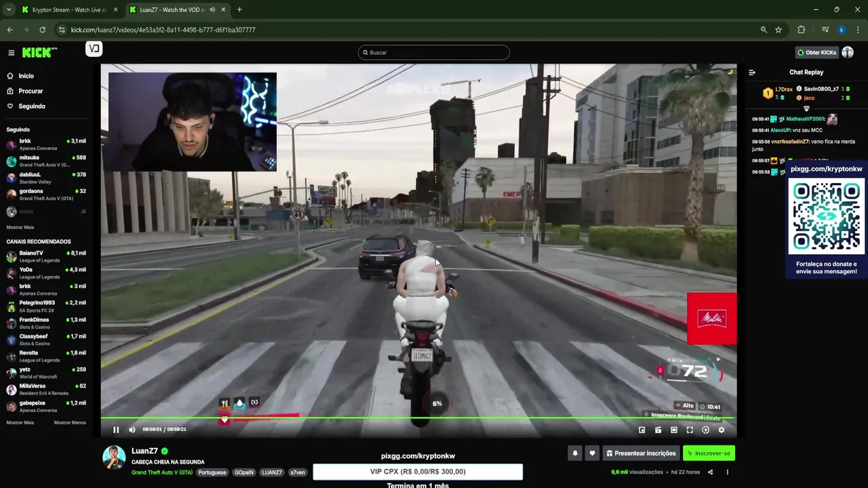Pause the video playback
868x488 pixels.
click(x=116, y=430)
